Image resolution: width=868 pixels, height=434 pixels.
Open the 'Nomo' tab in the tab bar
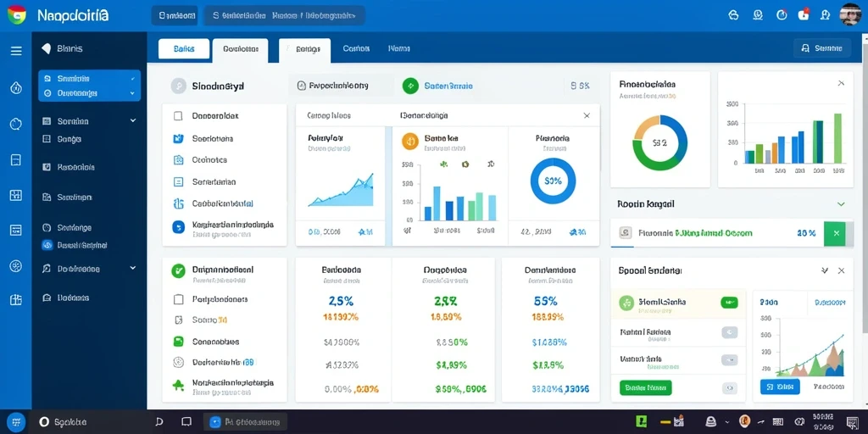[x=398, y=48]
